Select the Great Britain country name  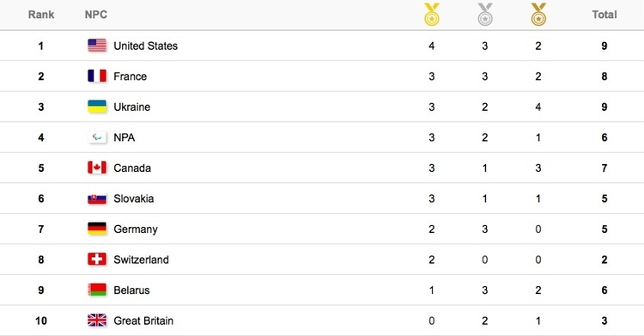143,321
